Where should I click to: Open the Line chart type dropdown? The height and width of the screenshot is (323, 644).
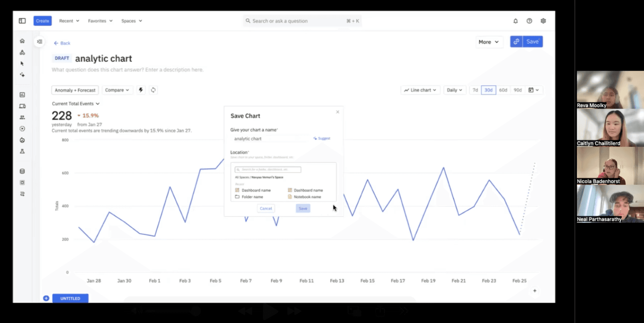pyautogui.click(x=420, y=90)
